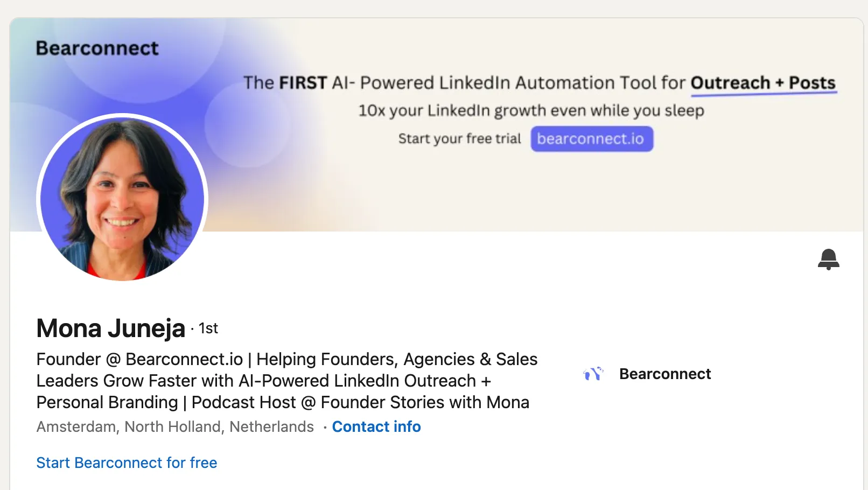Click the notification bell icon
This screenshot has height=490, width=868.
pos(828,259)
